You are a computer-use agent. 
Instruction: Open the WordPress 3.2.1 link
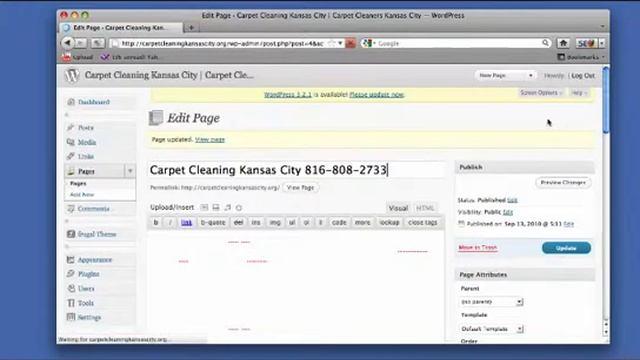[288, 94]
